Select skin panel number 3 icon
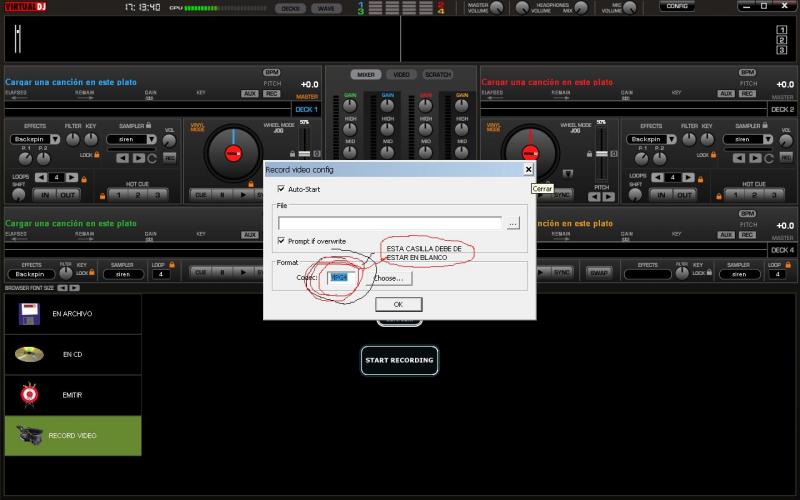 pos(782,50)
